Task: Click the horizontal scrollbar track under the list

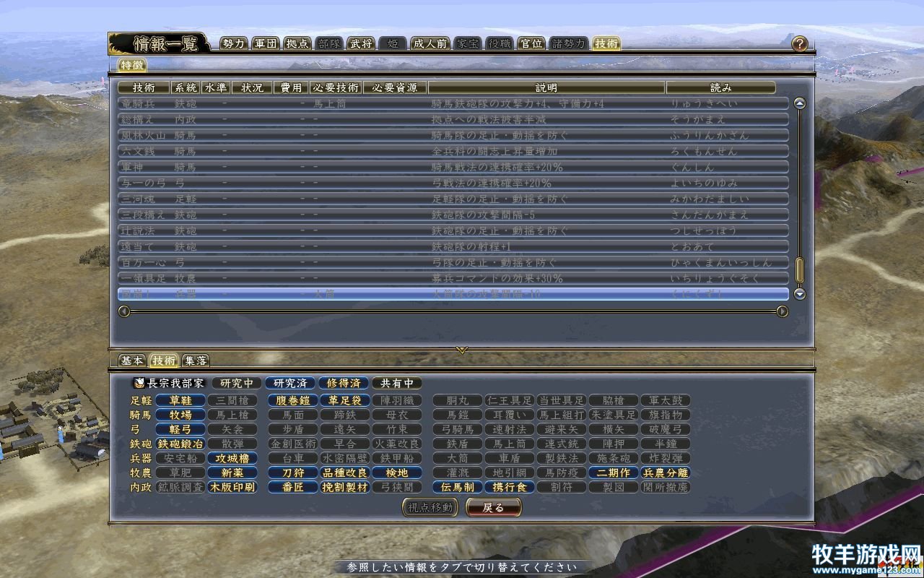Action: [x=453, y=311]
